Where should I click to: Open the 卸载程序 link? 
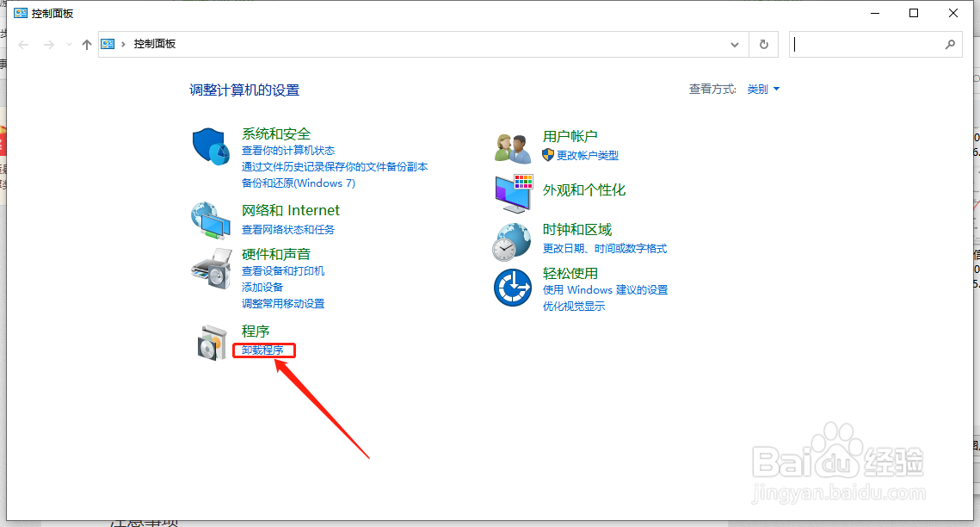263,350
